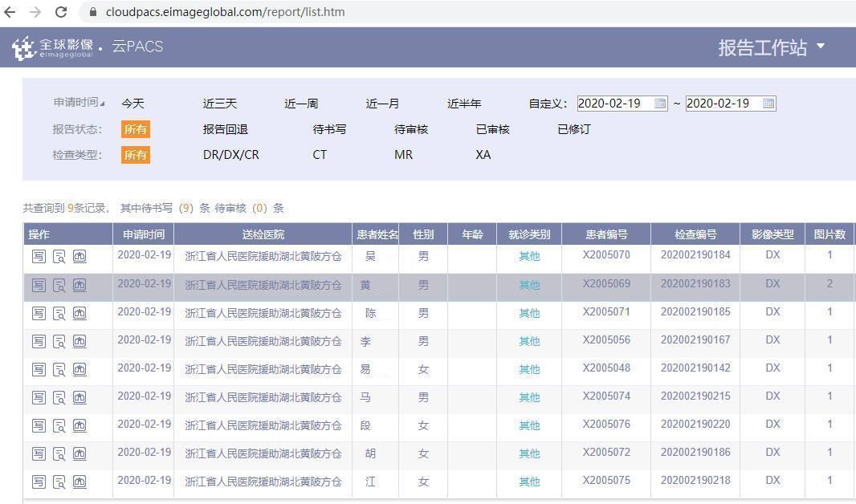Click the write report icon for patient 李
The width and height of the screenshot is (856, 504).
tap(39, 341)
